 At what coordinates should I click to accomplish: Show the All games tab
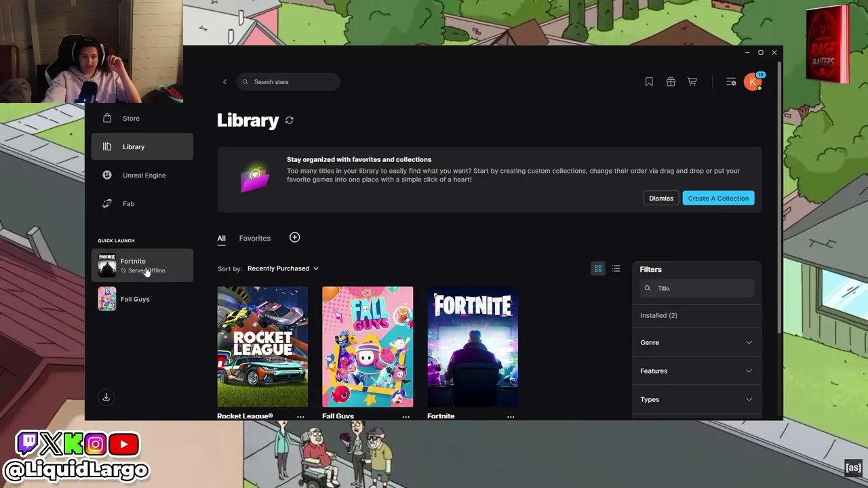pyautogui.click(x=221, y=239)
